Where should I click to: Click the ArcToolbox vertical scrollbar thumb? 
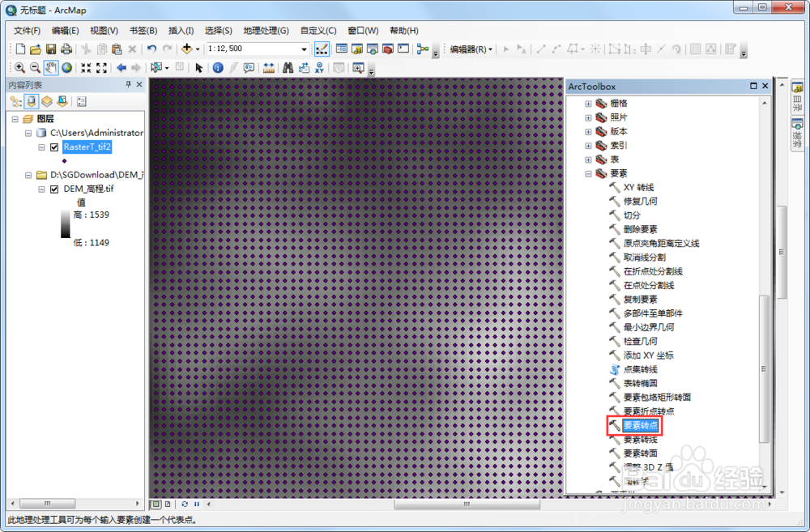tap(764, 368)
